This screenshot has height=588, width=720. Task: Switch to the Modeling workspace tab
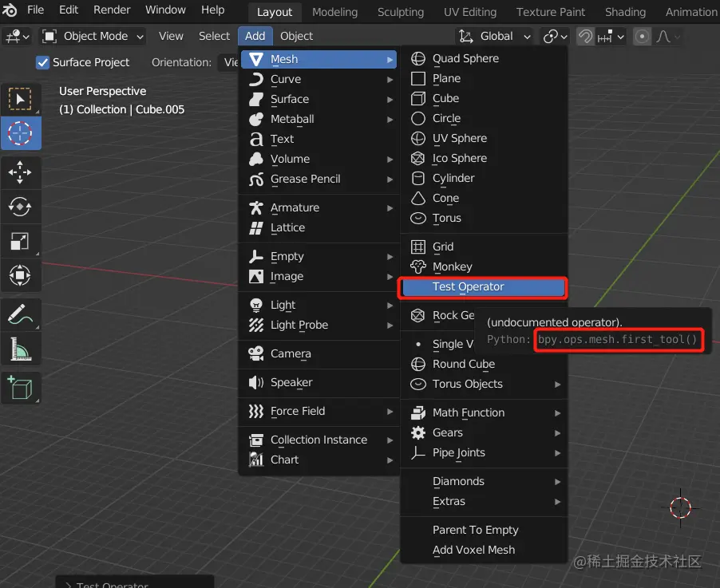pos(334,12)
